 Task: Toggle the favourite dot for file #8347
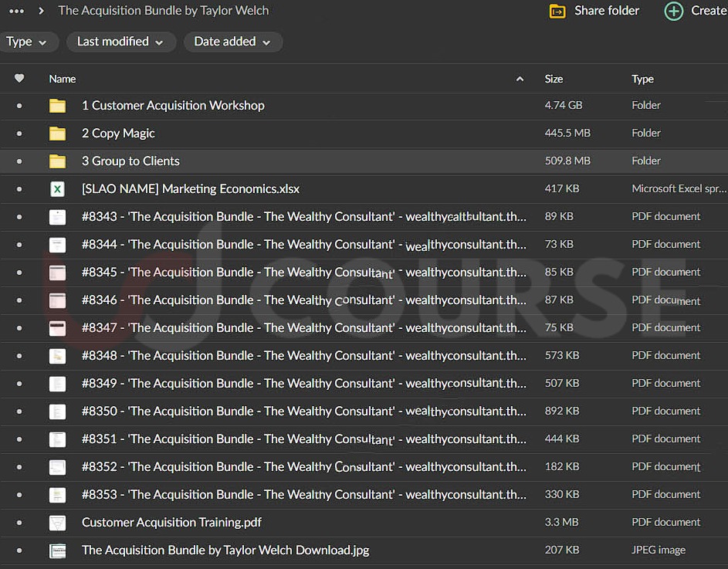click(x=19, y=328)
